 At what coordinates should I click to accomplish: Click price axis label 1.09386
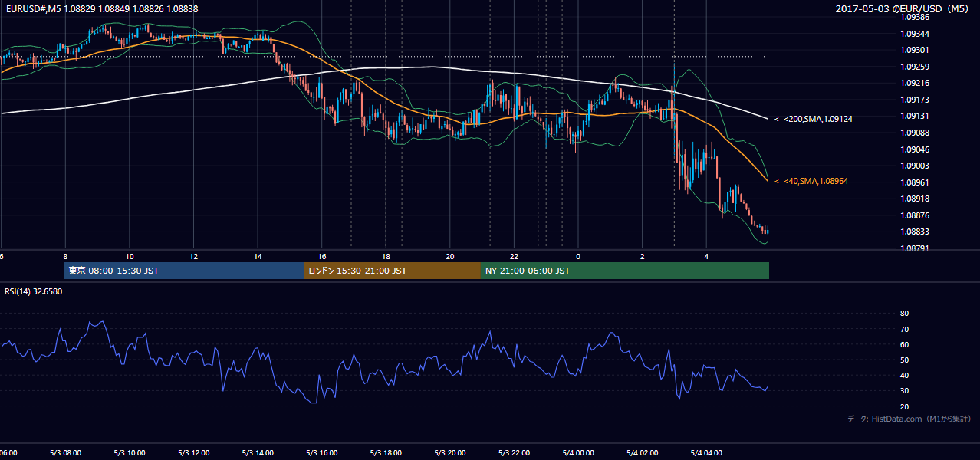tap(915, 18)
